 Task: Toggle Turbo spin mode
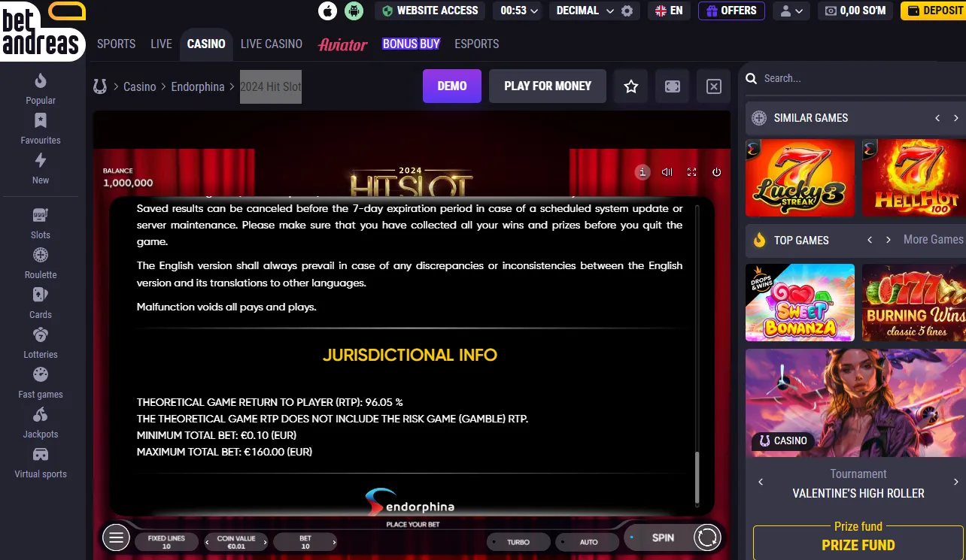[x=518, y=542]
